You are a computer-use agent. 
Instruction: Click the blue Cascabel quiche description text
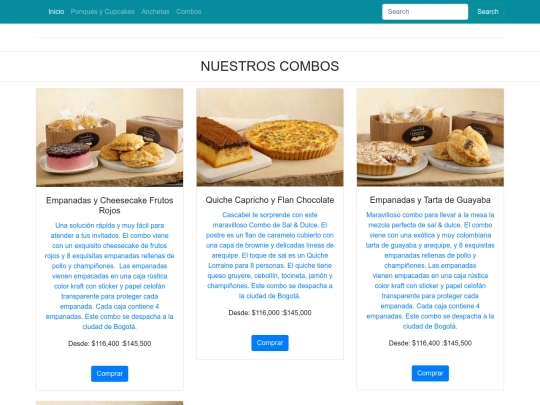[x=270, y=256]
